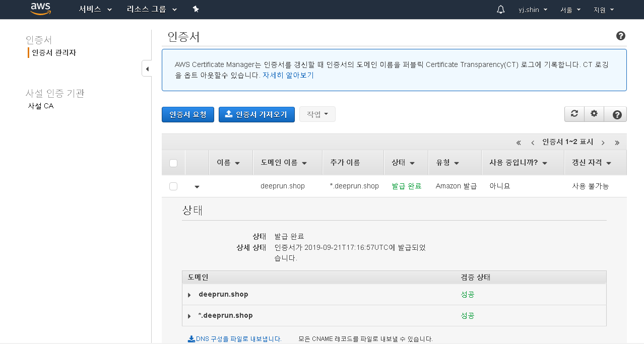Click the *.deeprun.shop additional name cell
The image size is (644, 344).
click(354, 186)
